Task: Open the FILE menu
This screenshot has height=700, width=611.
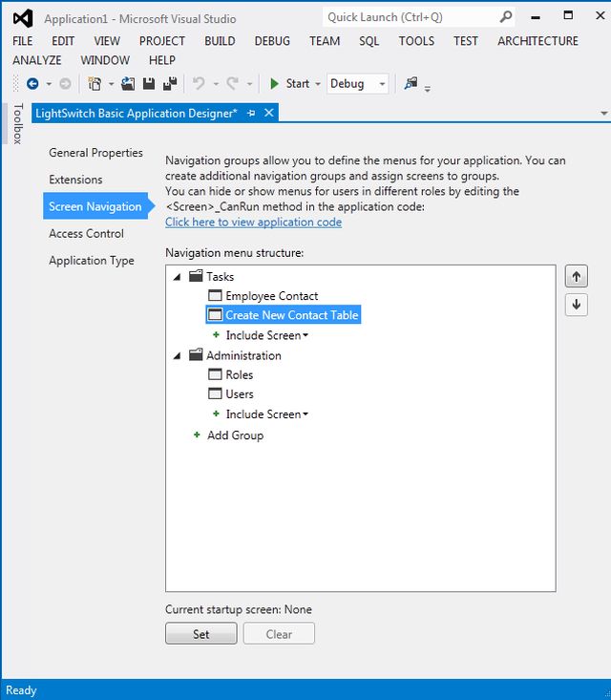Action: pyautogui.click(x=22, y=41)
